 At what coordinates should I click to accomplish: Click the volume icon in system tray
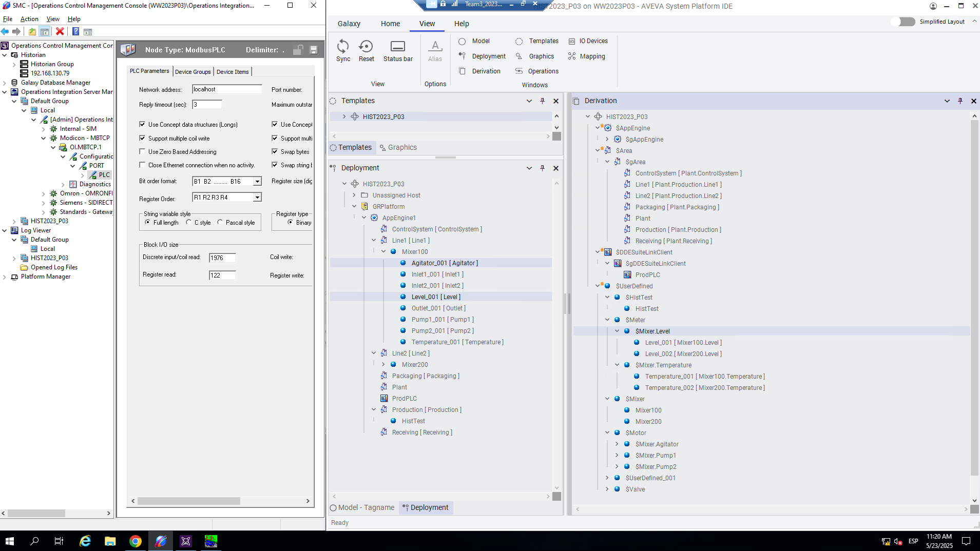tap(898, 541)
